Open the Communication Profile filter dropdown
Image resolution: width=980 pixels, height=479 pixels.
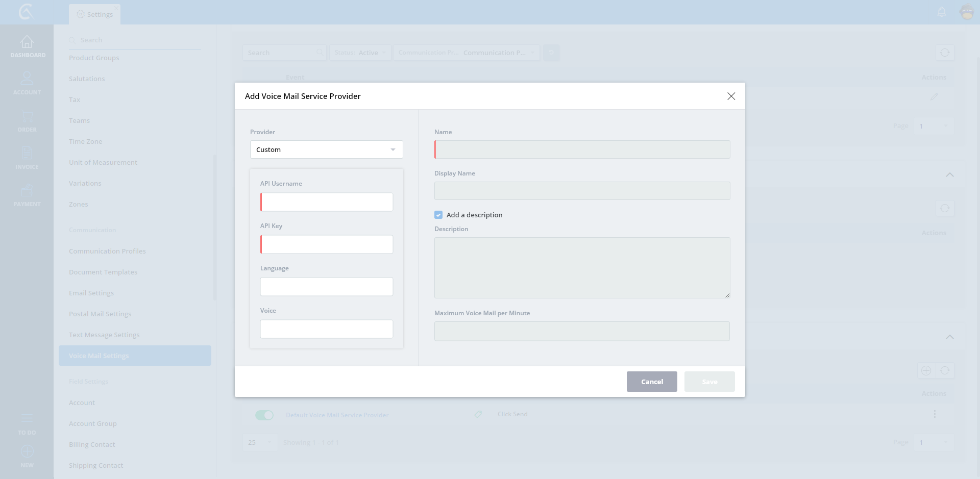pos(466,53)
